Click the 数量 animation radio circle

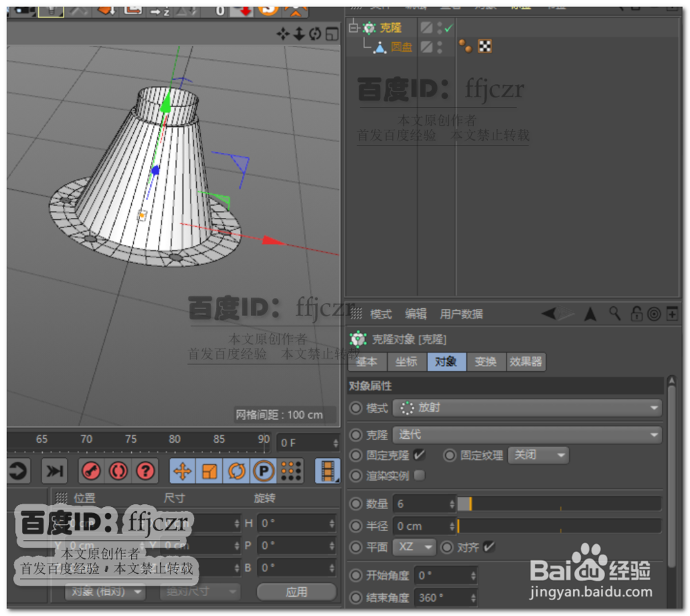355,504
